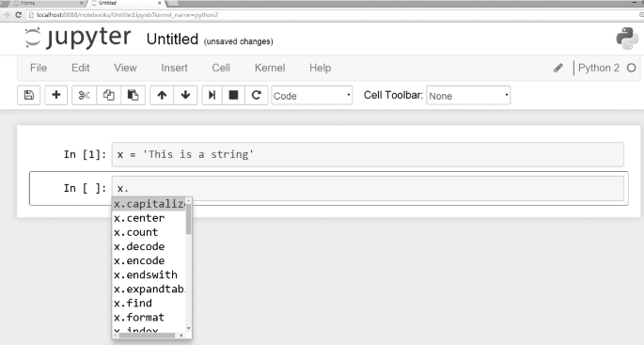Paste cell below using clipboard icon
This screenshot has width=644, height=345.
tap(133, 95)
